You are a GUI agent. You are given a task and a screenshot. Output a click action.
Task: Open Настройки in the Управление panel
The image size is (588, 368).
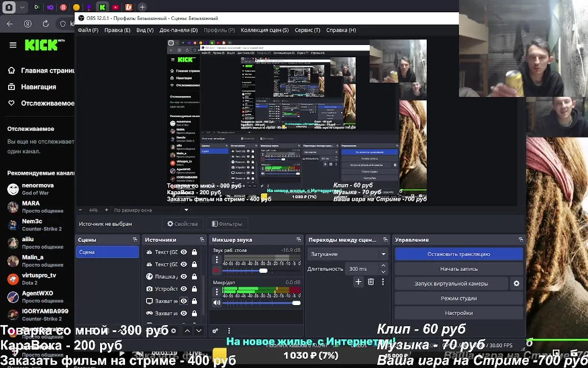pos(459,313)
